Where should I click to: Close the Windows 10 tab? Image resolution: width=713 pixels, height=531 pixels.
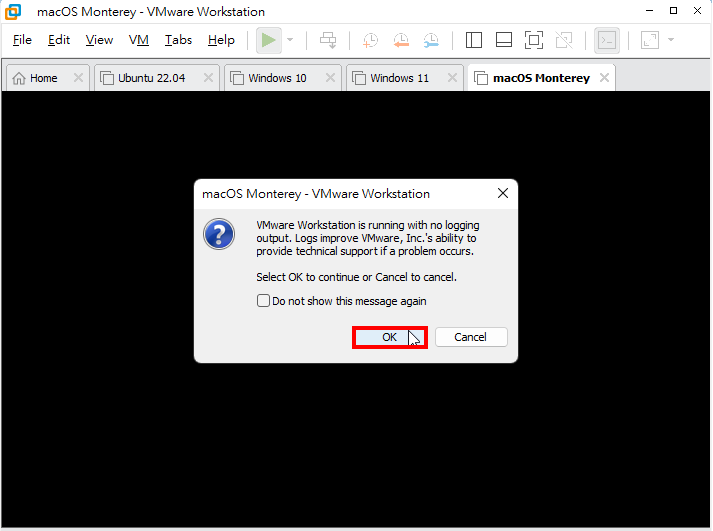pos(331,78)
